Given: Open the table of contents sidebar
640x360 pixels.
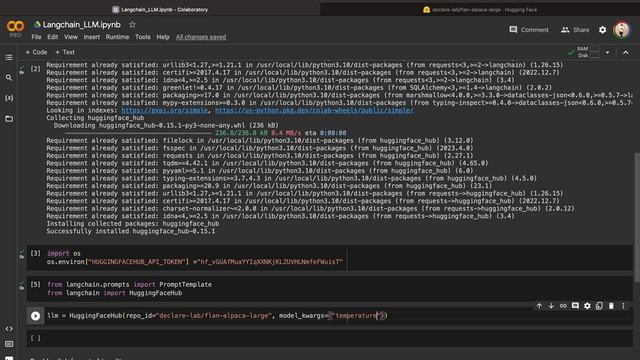Looking at the screenshot, I should coord(9,57).
